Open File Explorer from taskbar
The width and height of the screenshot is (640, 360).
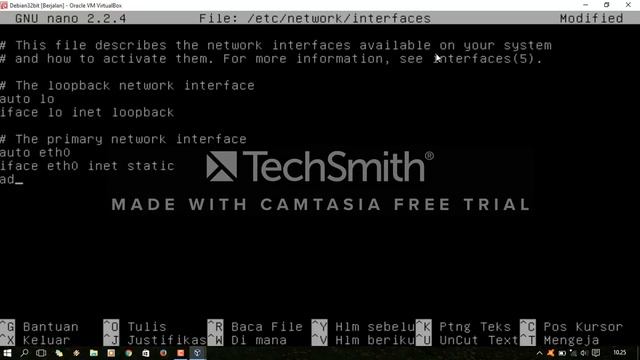coord(94,353)
